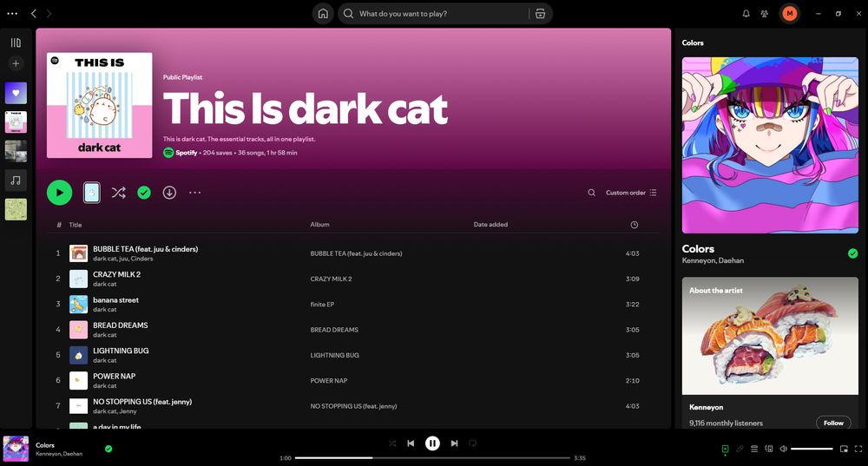868x466 pixels.
Task: Open the play queue
Action: (754, 449)
